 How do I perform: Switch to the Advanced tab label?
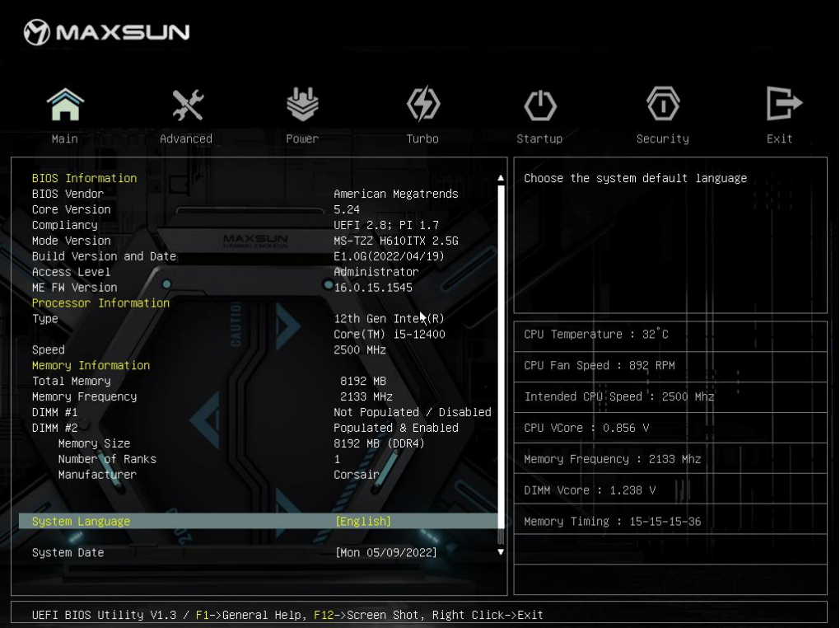[186, 139]
